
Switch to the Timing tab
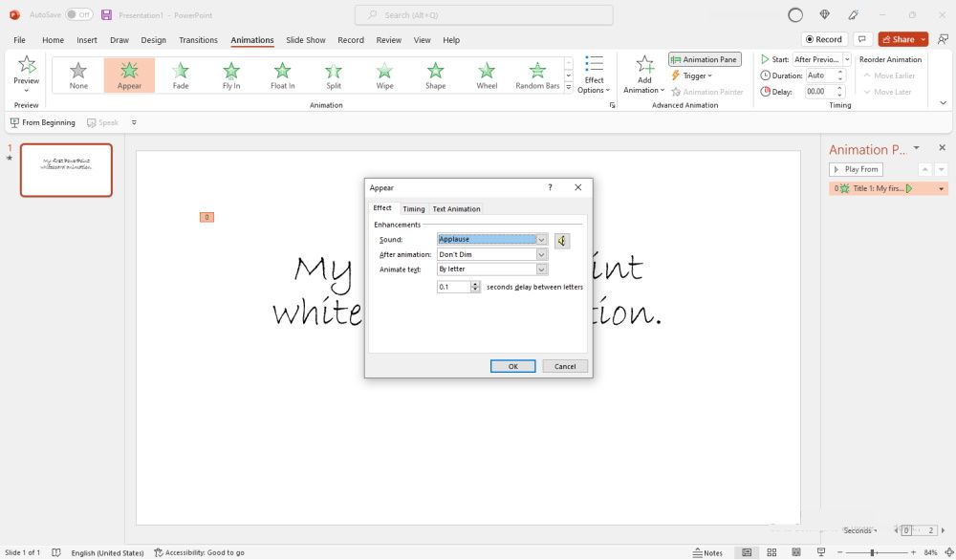[413, 209]
